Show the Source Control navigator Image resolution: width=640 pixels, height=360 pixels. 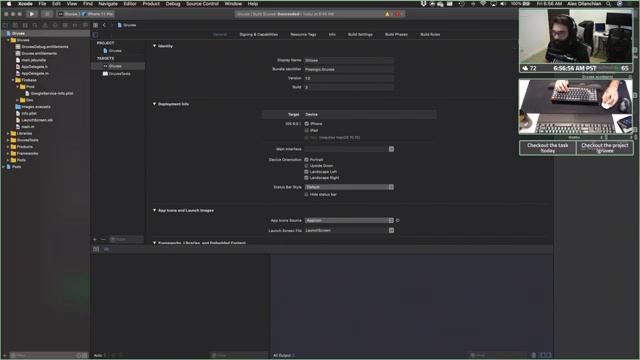pyautogui.click(x=15, y=25)
